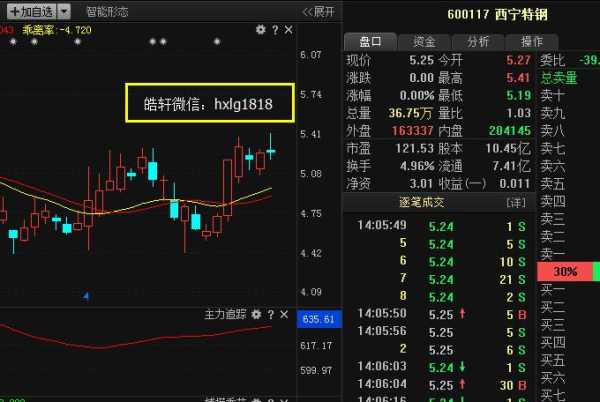600x402 pixels.
Task: Open the 智能形态 menu item
Action: [x=107, y=12]
